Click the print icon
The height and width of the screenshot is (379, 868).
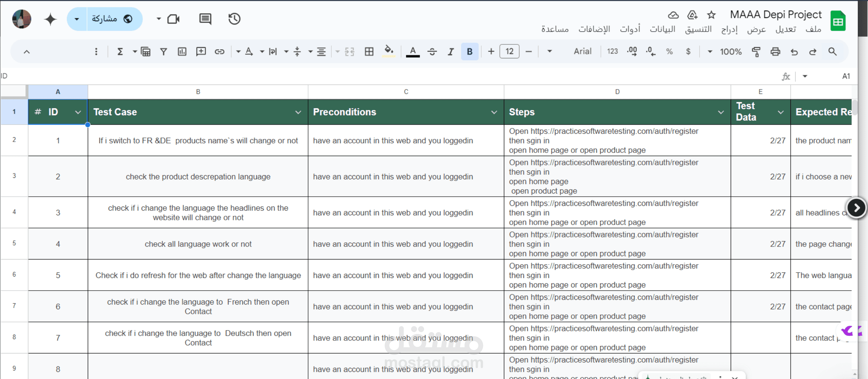pos(775,52)
